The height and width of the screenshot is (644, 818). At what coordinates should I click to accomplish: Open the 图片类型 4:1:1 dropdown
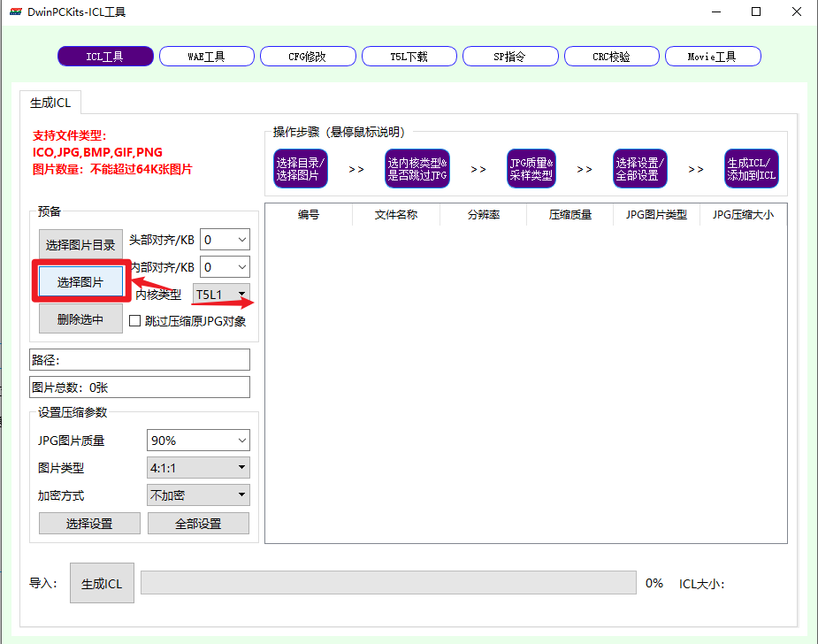coord(198,468)
